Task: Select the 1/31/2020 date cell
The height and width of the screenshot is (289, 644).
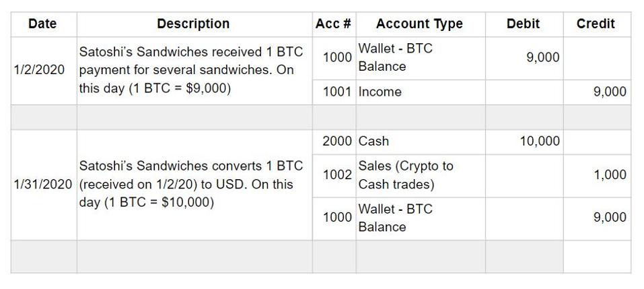Action: coord(43,184)
